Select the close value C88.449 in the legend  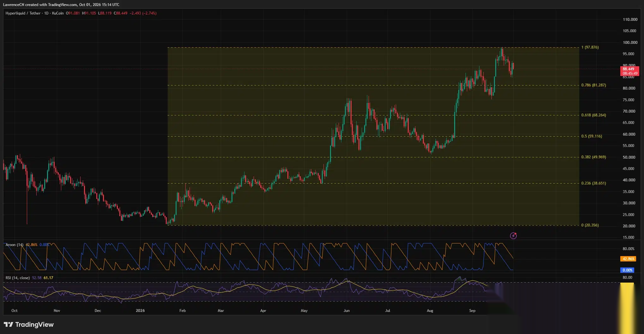(x=121, y=13)
